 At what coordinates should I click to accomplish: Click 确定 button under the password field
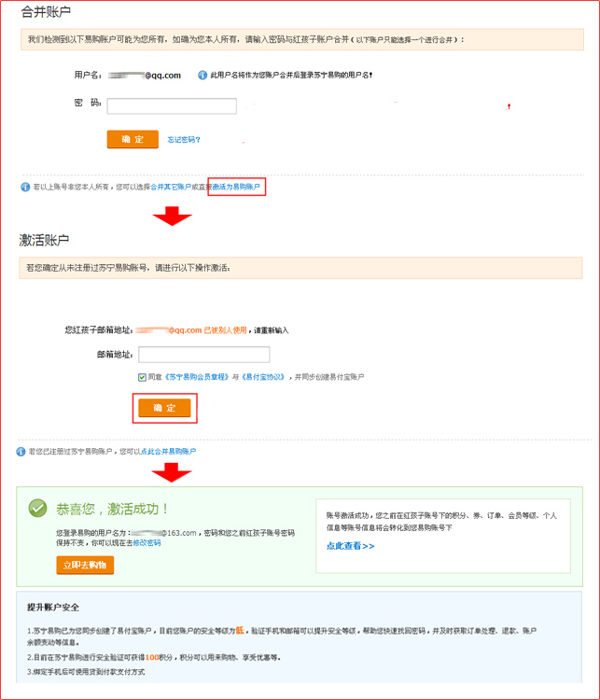click(133, 139)
